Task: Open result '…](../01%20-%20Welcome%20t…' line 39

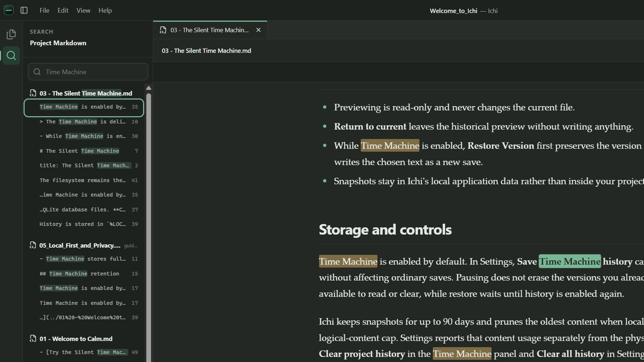Action: click(x=84, y=317)
